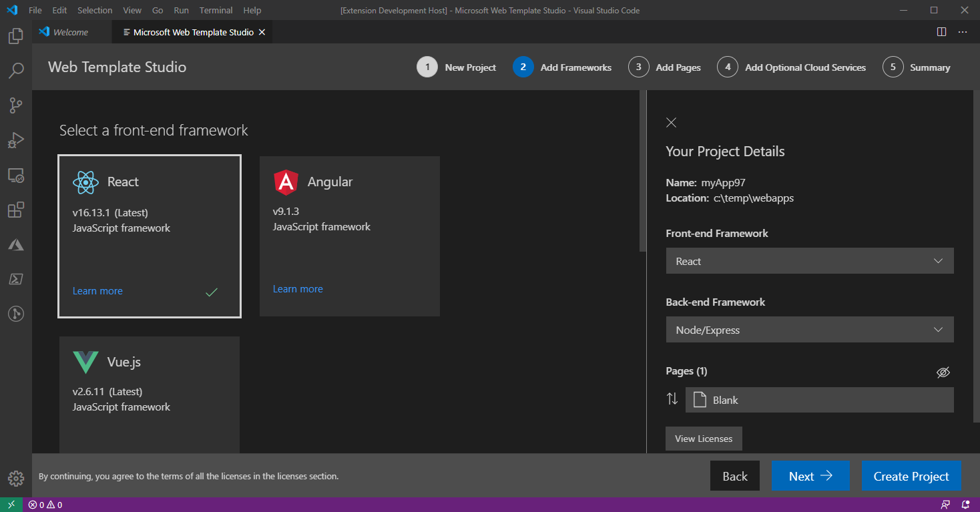Open the Source Control view
This screenshot has height=512, width=980.
click(16, 105)
